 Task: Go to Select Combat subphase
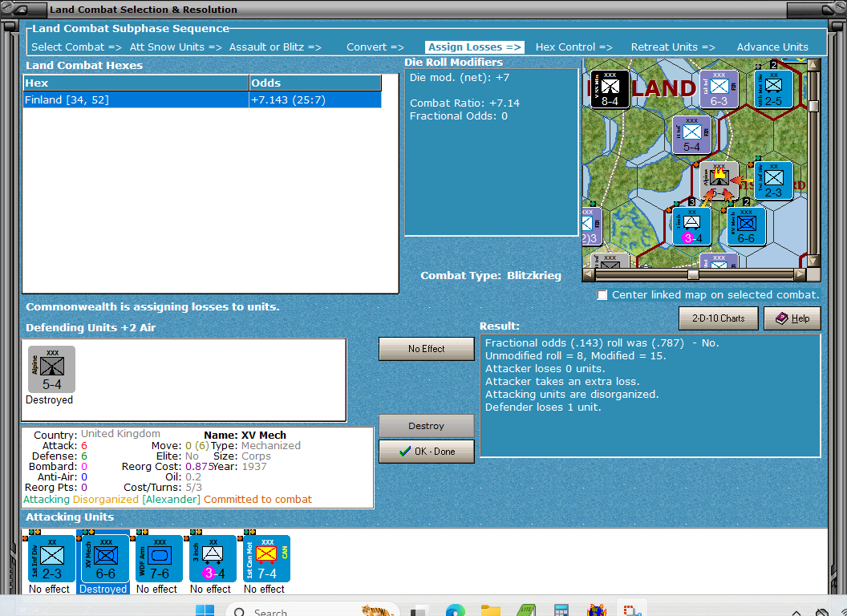(76, 47)
